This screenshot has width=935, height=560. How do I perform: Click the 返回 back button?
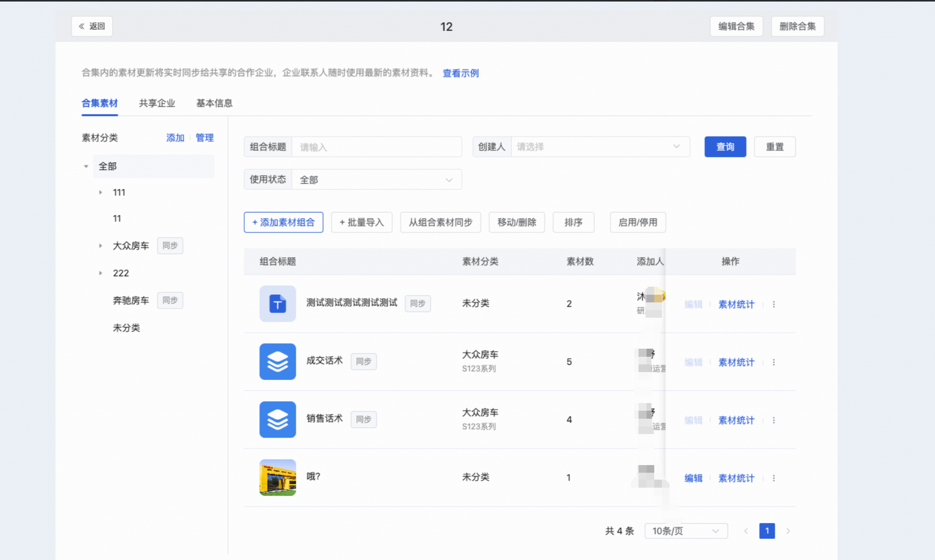[x=92, y=26]
